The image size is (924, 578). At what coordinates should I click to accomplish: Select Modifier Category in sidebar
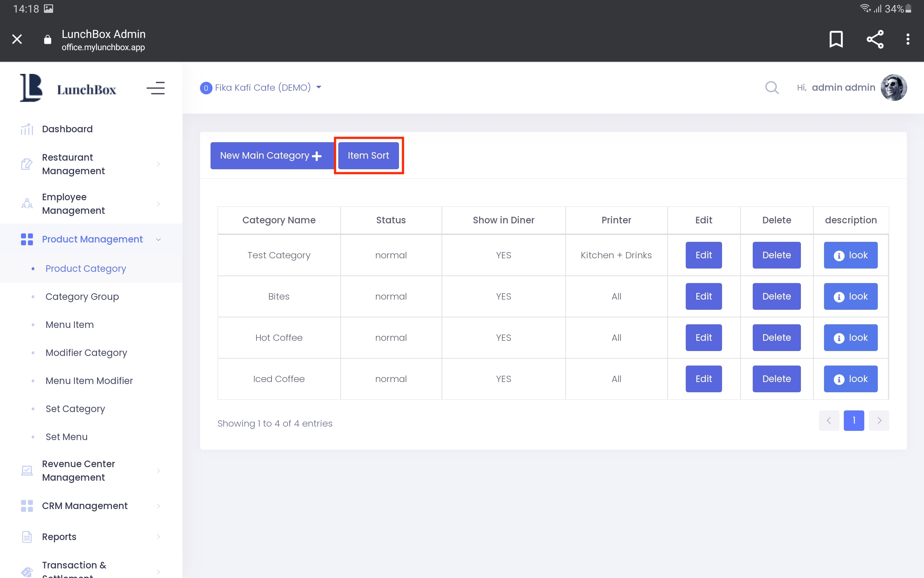[x=86, y=352]
